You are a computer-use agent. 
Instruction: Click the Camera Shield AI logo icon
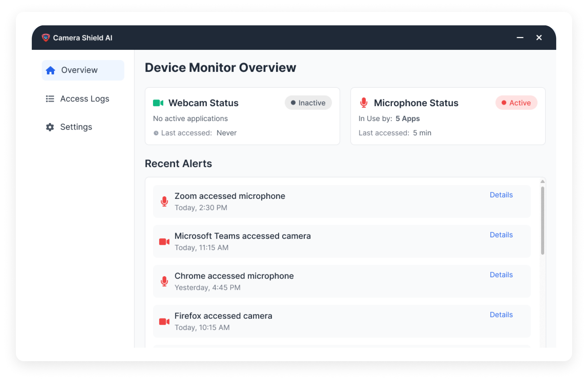pyautogui.click(x=46, y=38)
